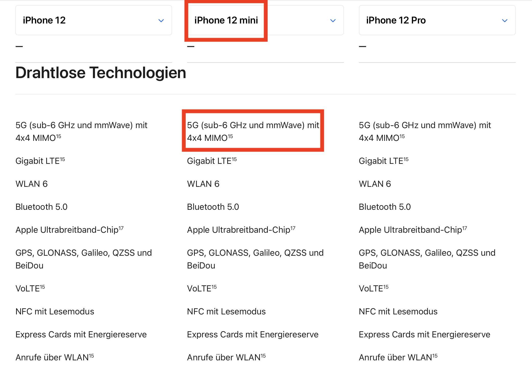Click the Drahtlose Technologien section heading
This screenshot has height=392, width=532.
(x=101, y=73)
